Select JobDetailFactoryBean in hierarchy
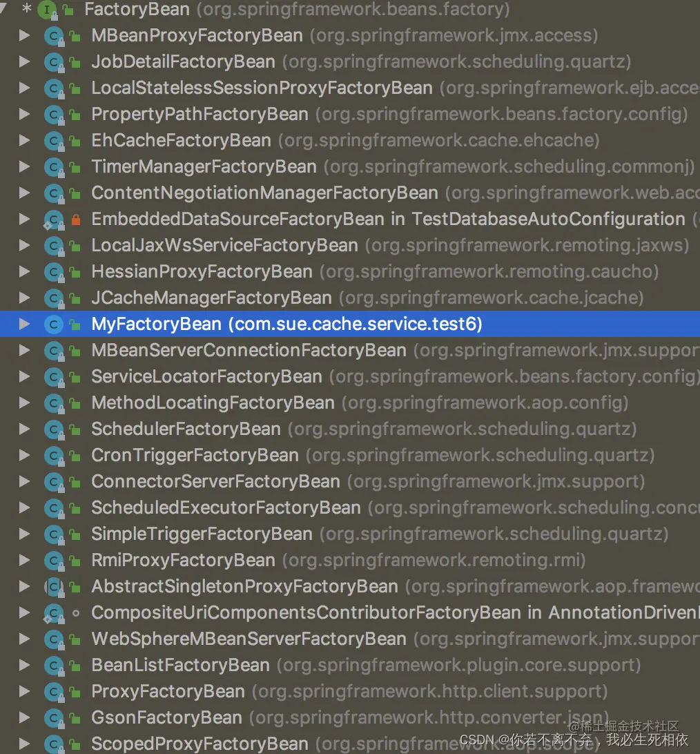 (350, 61)
